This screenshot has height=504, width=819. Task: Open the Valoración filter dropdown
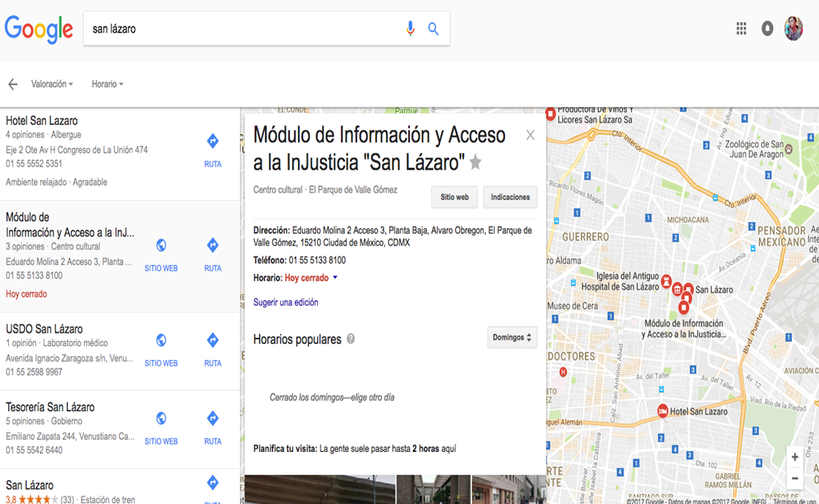click(52, 83)
